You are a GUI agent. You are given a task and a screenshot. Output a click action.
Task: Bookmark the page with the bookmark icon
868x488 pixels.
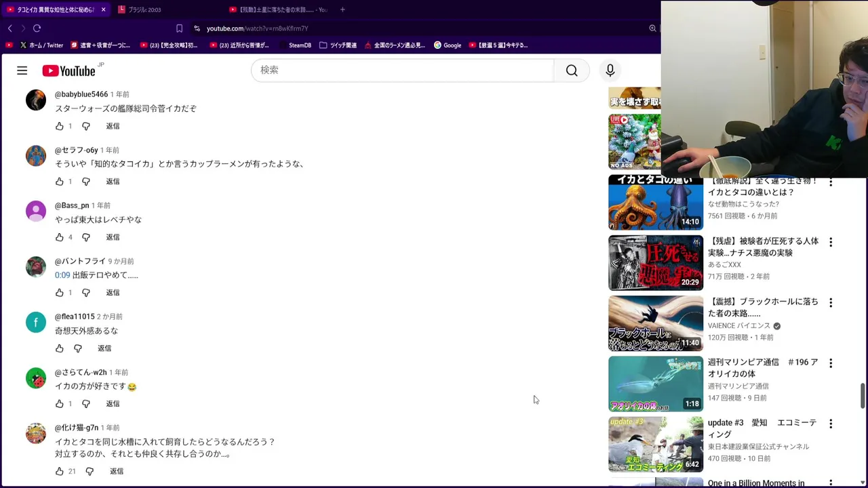pos(179,28)
